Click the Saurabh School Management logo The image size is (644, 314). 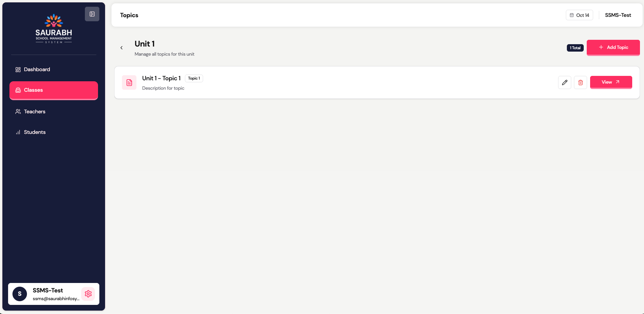click(x=54, y=29)
